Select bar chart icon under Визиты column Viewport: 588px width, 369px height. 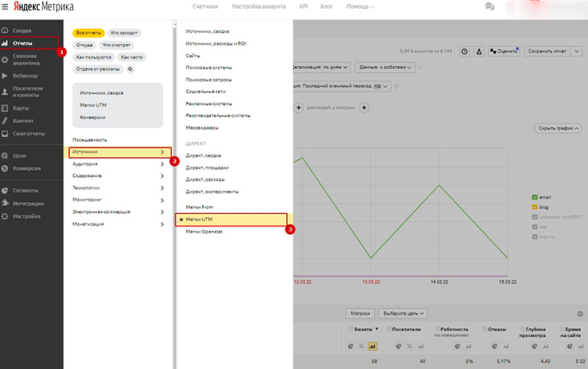click(372, 345)
